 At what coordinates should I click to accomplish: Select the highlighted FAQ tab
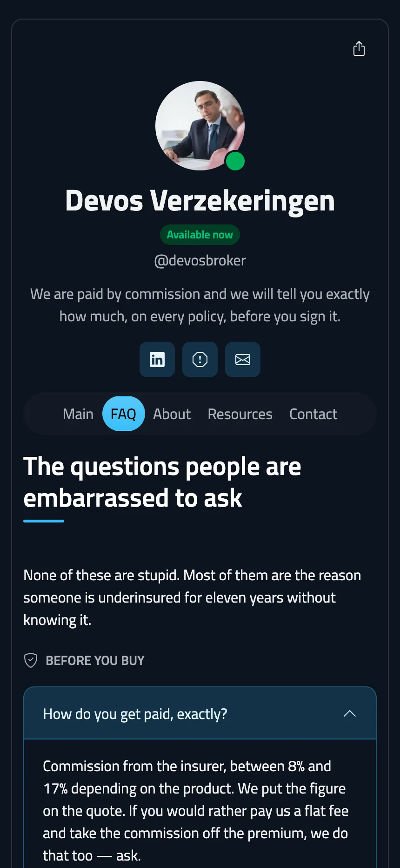[x=123, y=414]
